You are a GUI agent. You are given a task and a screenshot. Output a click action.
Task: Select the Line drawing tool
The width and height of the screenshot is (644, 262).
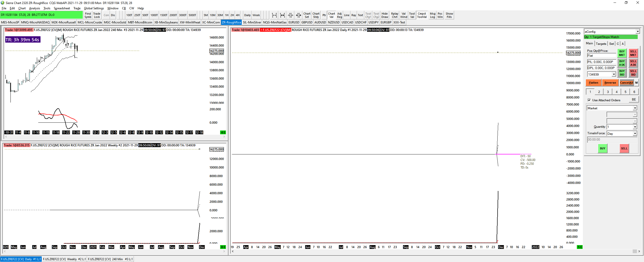pyautogui.click(x=347, y=15)
